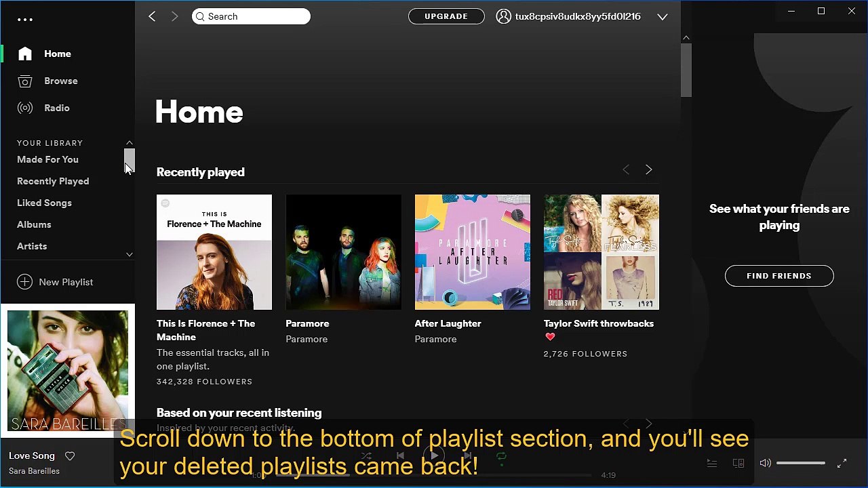
Task: Click the Taylor Swift throwbacks title
Action: pyautogui.click(x=599, y=323)
